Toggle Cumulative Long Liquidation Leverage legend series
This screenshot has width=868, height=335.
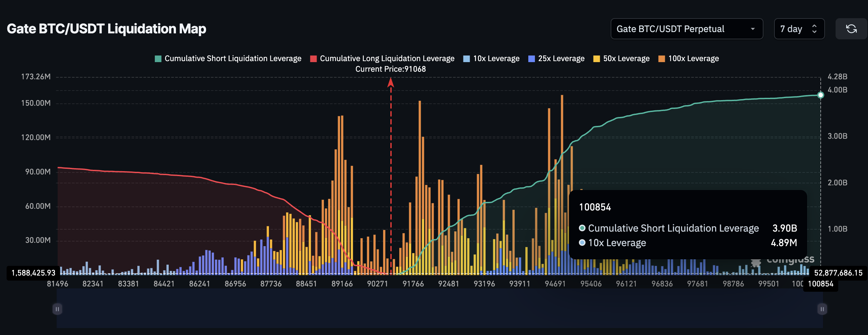(382, 58)
